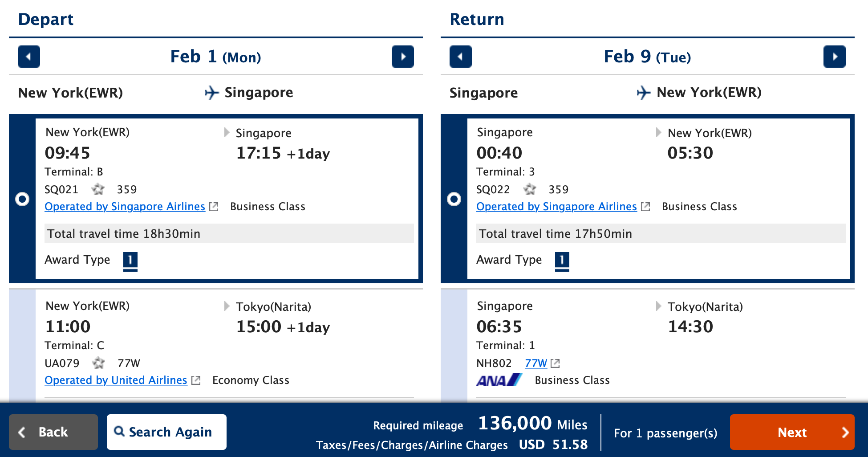Click Star Alliance icon beside SQ022
This screenshot has width=868, height=457.
530,189
